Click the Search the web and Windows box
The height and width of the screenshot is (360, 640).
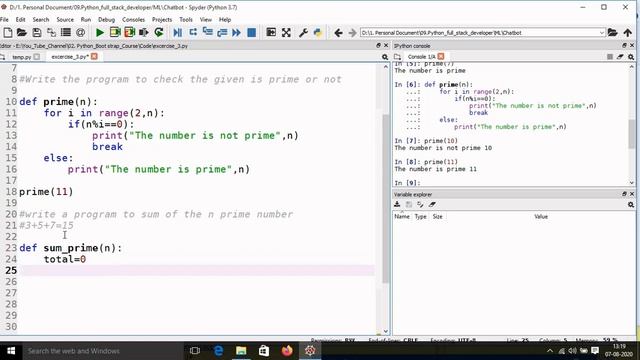pos(102,351)
